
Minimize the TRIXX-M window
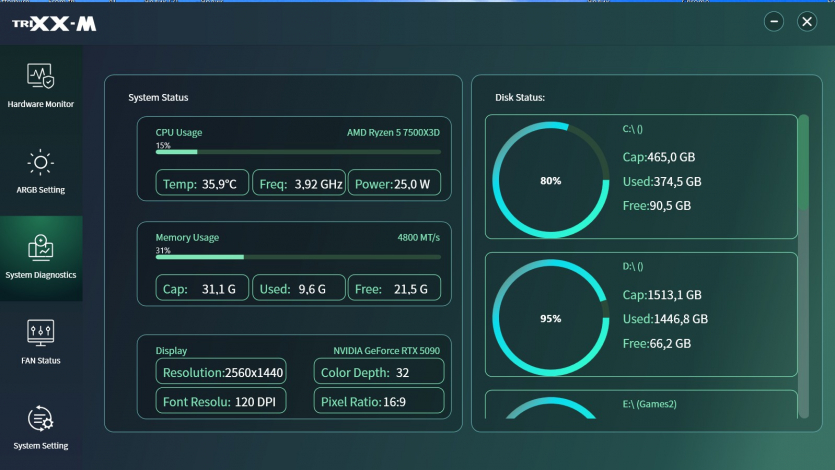[773, 22]
